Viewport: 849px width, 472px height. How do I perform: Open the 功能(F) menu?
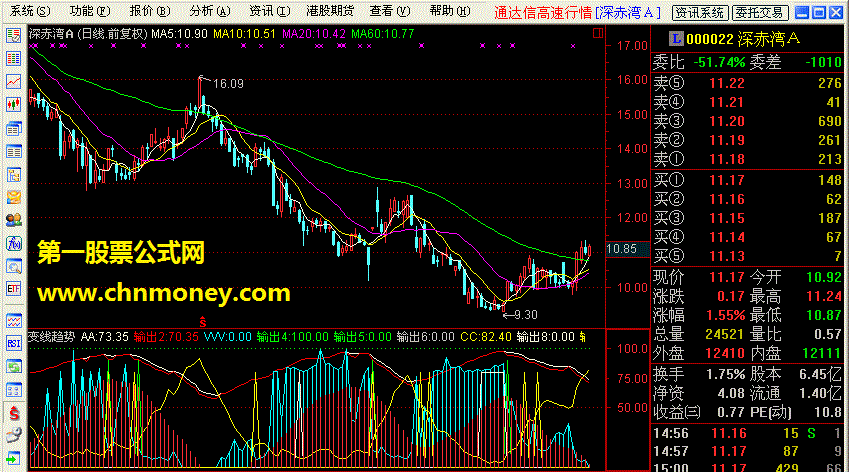click(x=90, y=11)
